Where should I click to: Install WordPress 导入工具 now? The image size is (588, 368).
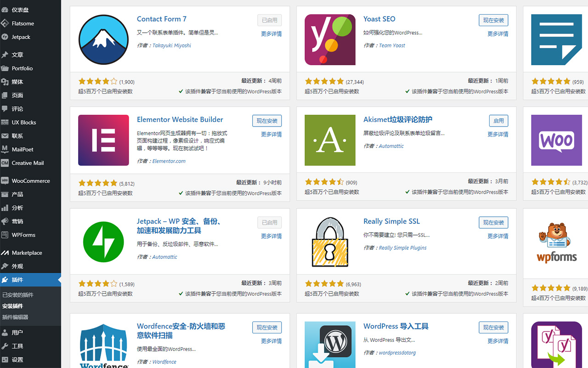[493, 328]
